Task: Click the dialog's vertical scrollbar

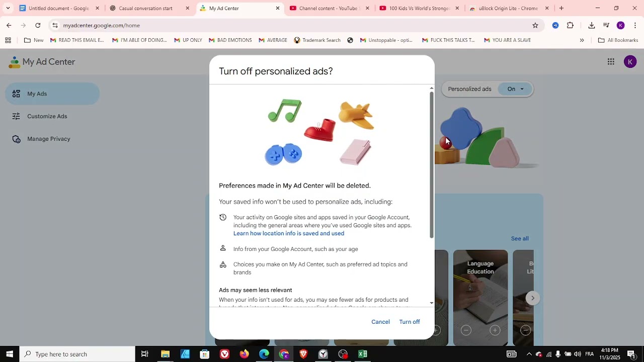Action: pyautogui.click(x=431, y=165)
